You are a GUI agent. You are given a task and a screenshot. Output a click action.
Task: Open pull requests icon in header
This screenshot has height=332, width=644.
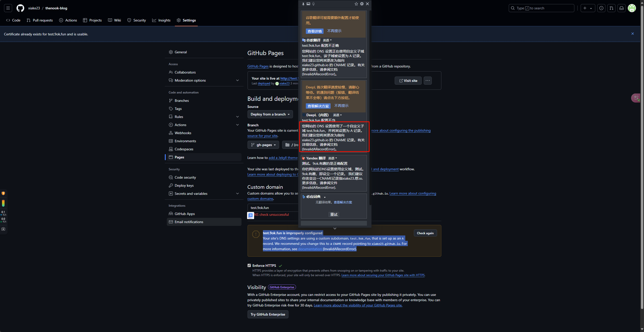click(611, 8)
